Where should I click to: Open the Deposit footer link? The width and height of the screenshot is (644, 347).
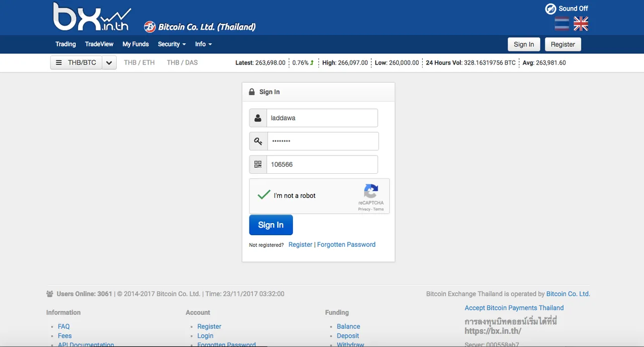348,335
